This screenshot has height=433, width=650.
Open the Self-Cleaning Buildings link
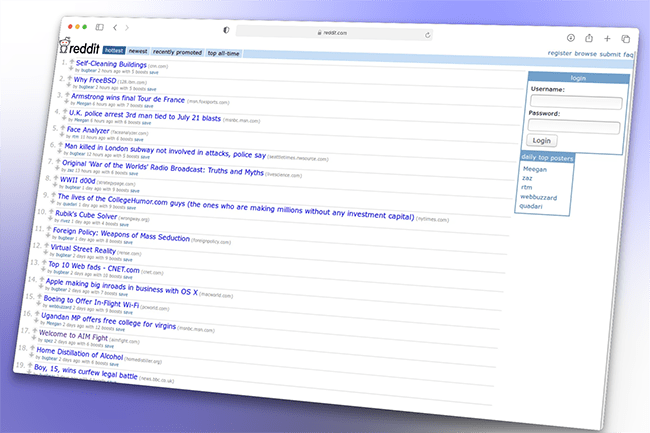coord(111,64)
